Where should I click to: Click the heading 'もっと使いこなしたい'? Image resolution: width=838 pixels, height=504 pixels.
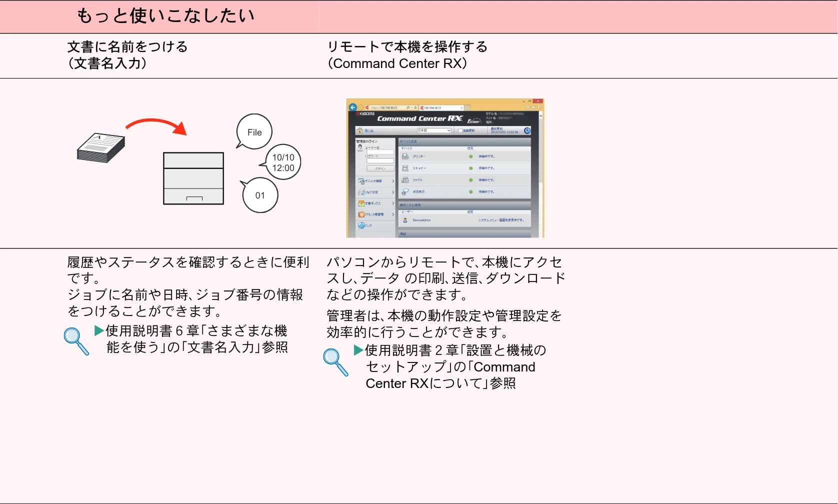coord(165,16)
